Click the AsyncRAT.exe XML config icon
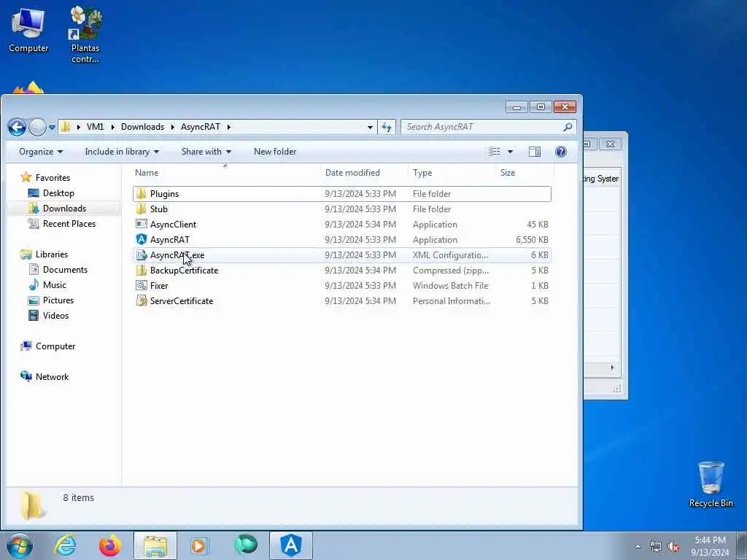The image size is (747, 560). pos(141,254)
